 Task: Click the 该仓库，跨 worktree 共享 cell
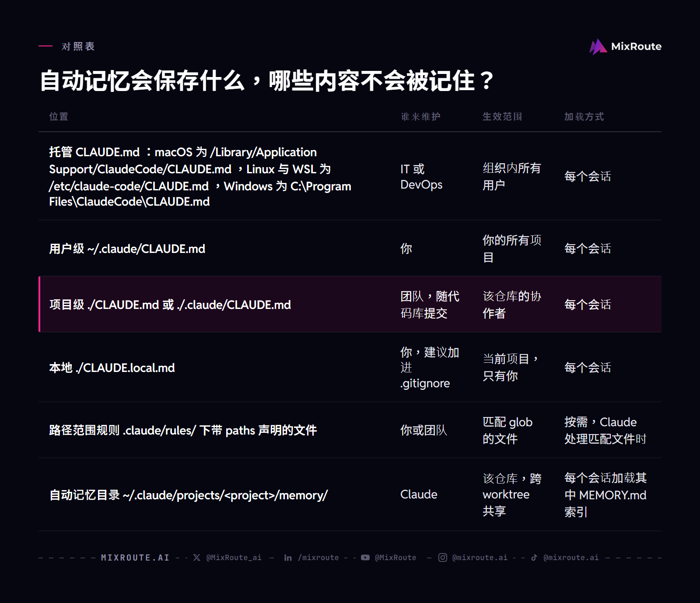[512, 495]
